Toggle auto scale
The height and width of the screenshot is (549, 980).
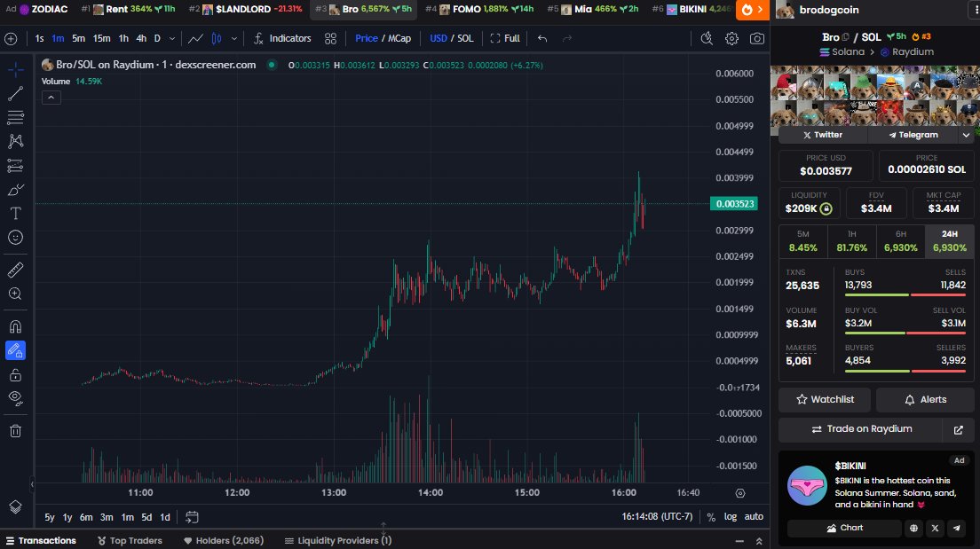click(x=754, y=517)
